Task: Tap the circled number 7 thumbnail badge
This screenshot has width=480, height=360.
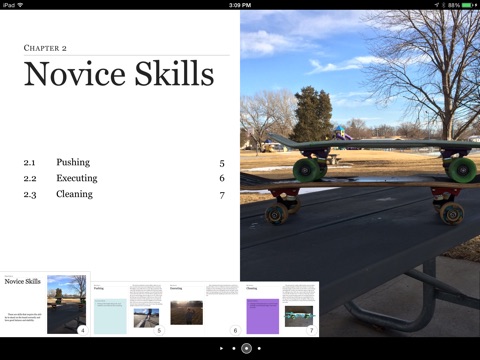Action: [x=312, y=330]
